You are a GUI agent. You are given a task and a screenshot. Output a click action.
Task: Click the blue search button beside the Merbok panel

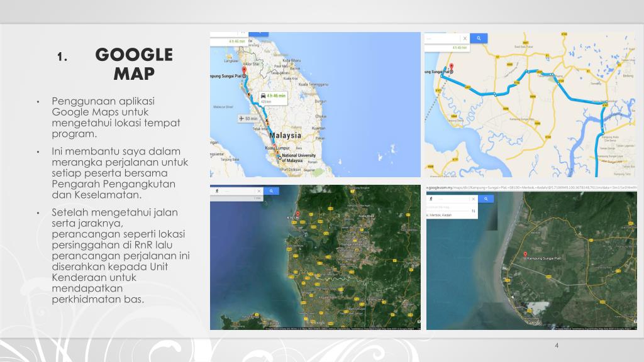tap(486, 199)
